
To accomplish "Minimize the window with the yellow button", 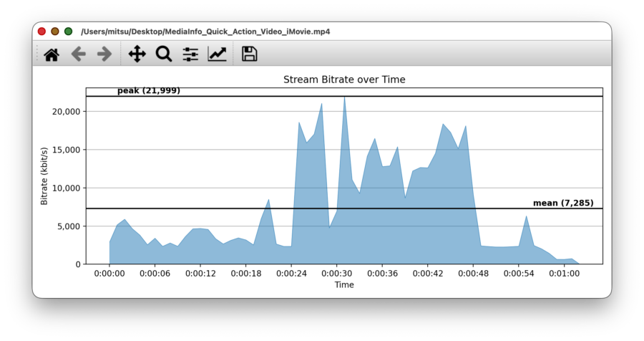I will [x=55, y=32].
